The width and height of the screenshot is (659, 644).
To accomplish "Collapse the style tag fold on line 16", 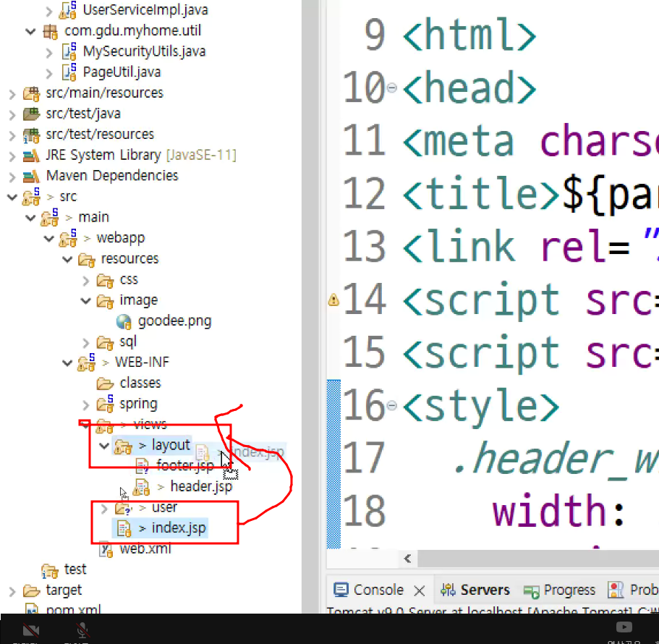I will (x=391, y=405).
